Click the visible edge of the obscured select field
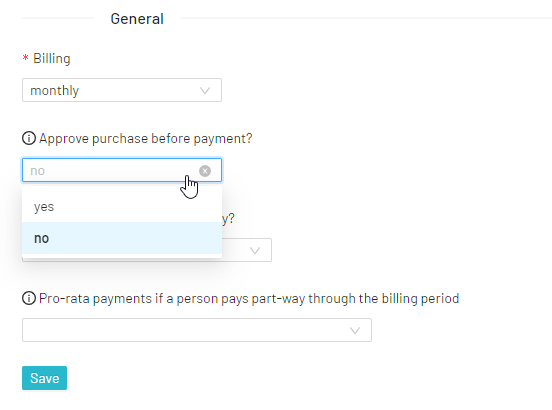Image resolution: width=552 pixels, height=410 pixels. point(247,250)
